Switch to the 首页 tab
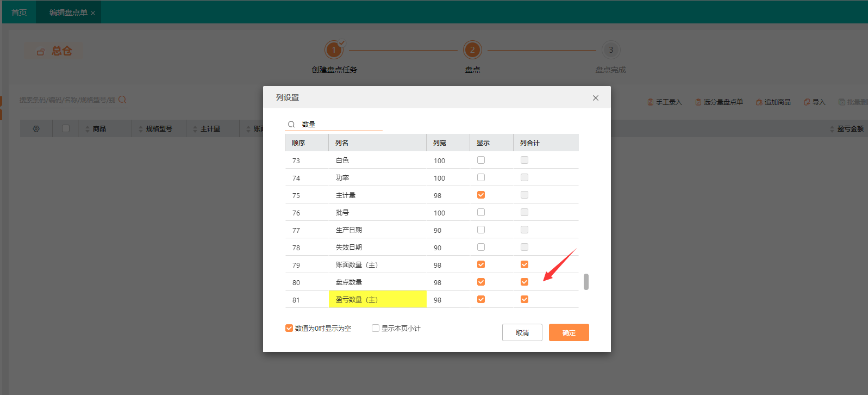 19,13
